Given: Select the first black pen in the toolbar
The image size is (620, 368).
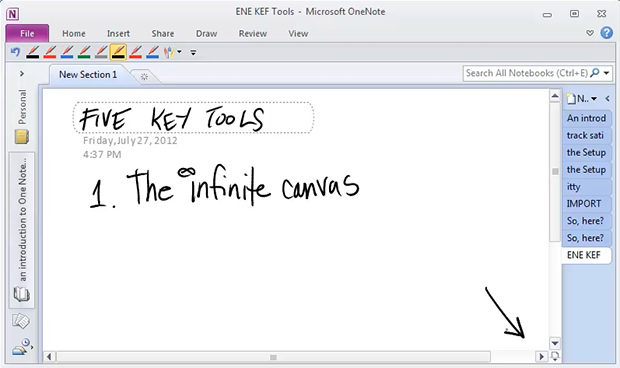Looking at the screenshot, I should point(32,52).
